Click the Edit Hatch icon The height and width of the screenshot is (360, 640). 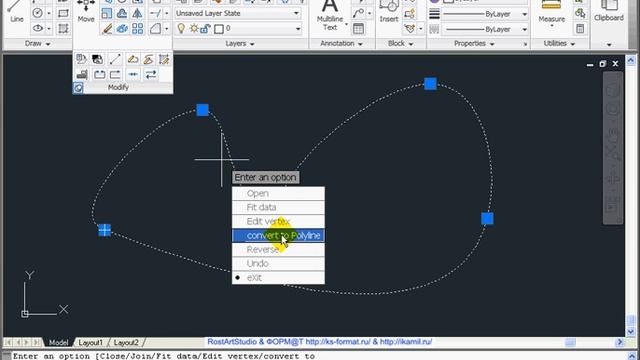tap(164, 59)
